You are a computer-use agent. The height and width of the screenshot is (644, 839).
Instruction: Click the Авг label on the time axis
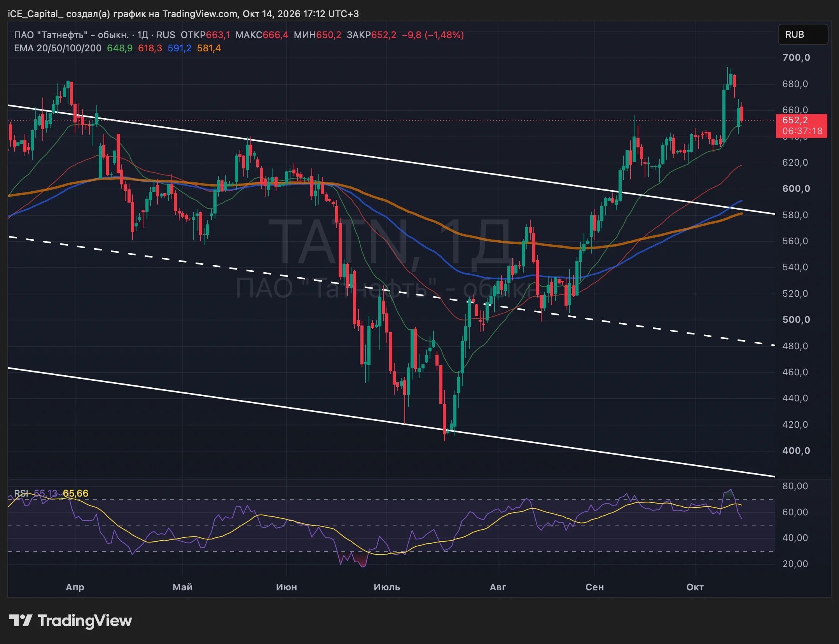pos(498,587)
